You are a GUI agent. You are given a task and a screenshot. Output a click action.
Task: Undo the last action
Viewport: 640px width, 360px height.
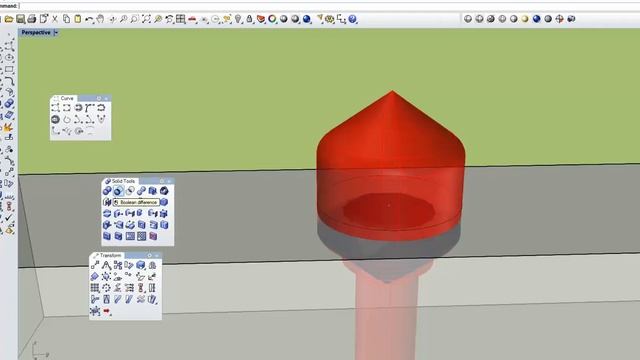click(89, 19)
